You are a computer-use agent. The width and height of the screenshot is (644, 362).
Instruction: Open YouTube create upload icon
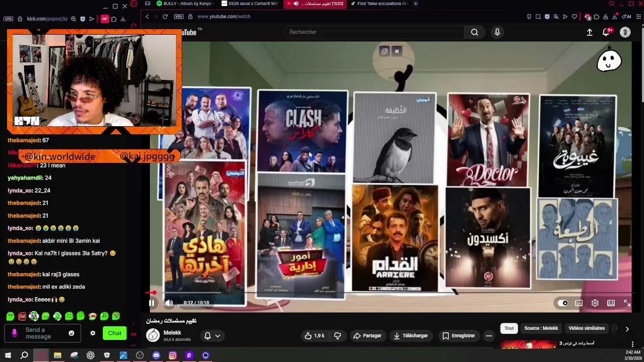coord(590,32)
